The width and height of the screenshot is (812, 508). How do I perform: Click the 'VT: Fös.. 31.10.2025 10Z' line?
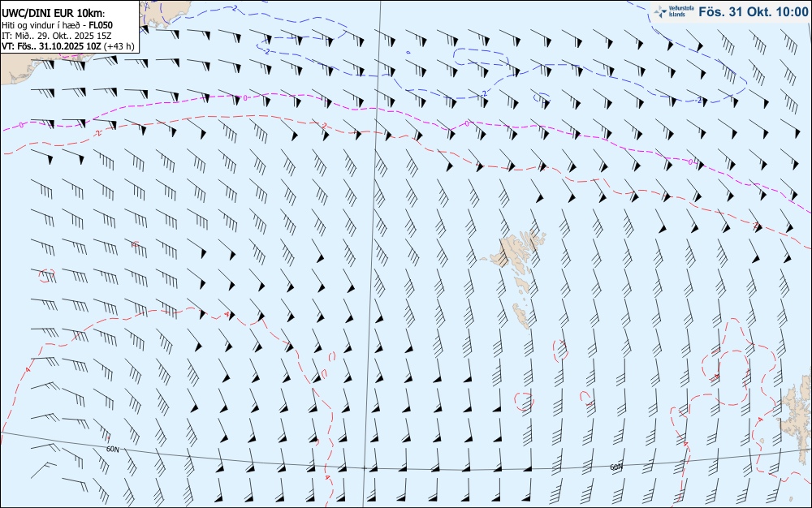68,46
